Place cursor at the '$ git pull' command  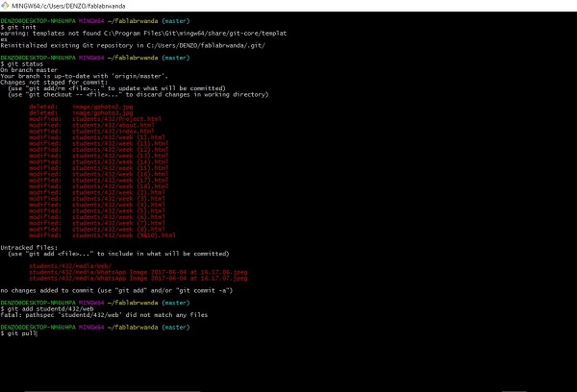[18, 333]
